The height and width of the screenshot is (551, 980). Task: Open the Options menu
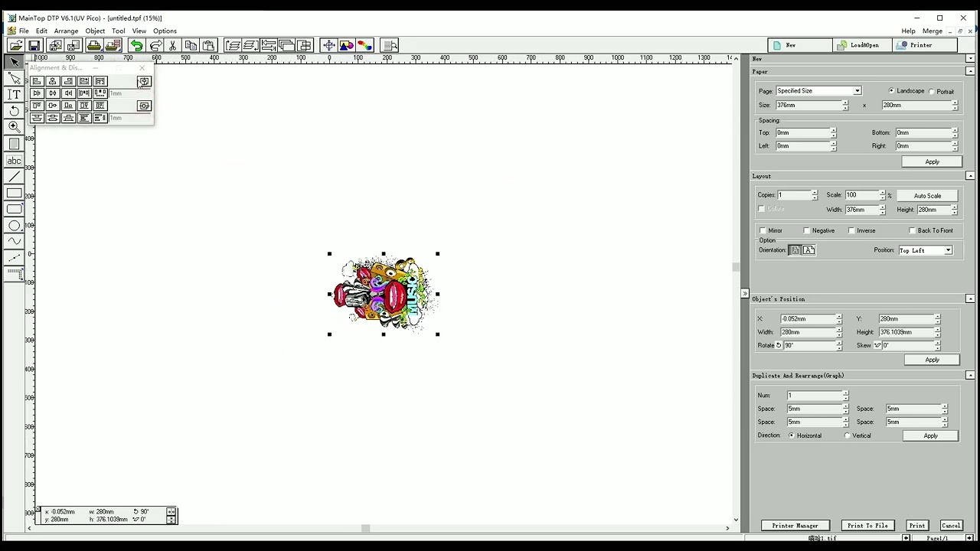tap(165, 31)
